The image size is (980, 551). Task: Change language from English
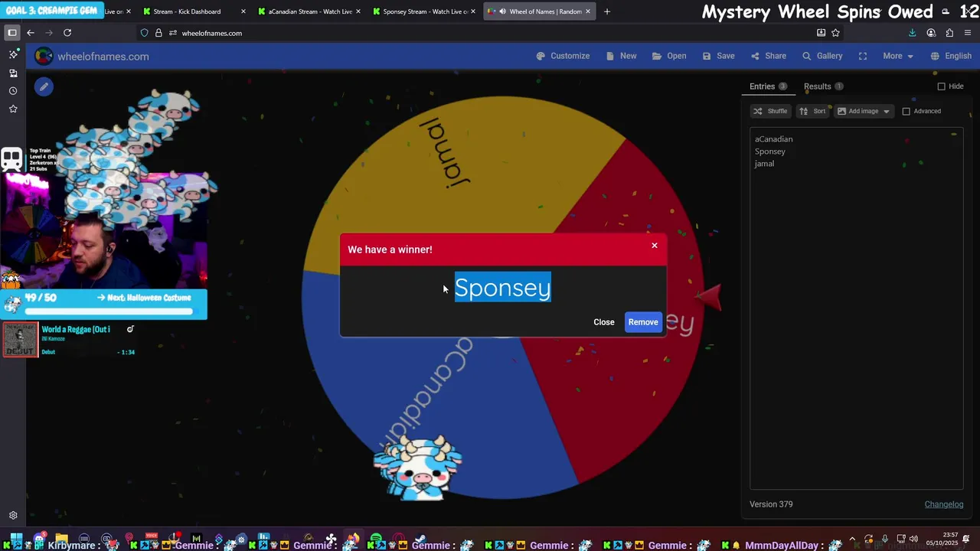[951, 56]
